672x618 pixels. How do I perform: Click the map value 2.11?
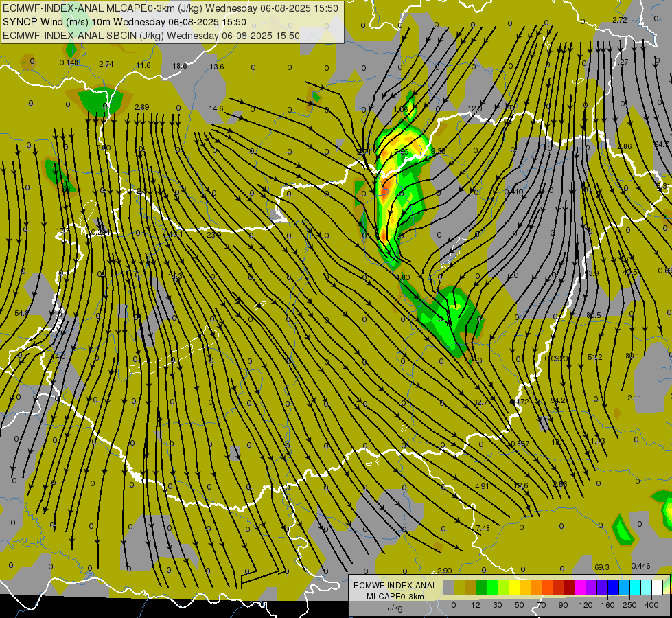(x=634, y=398)
